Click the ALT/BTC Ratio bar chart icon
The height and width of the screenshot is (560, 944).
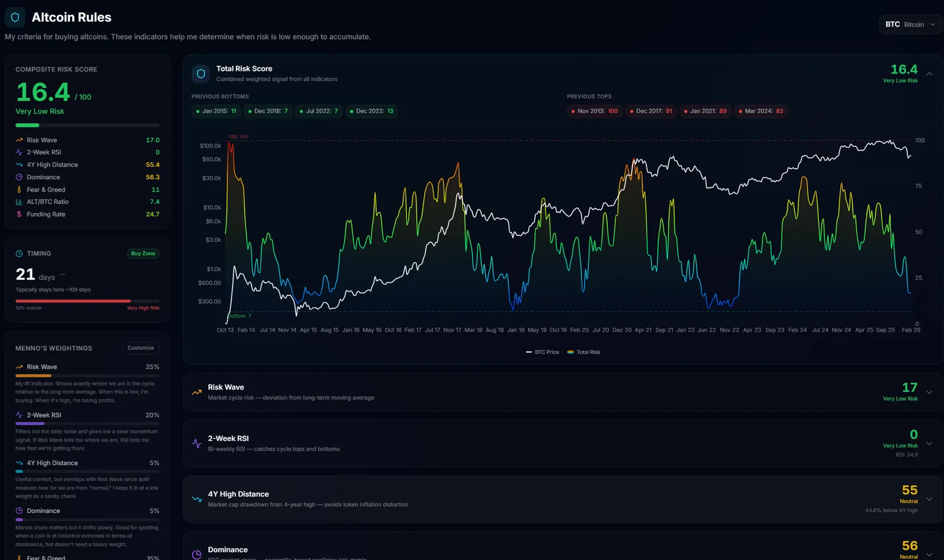click(19, 202)
